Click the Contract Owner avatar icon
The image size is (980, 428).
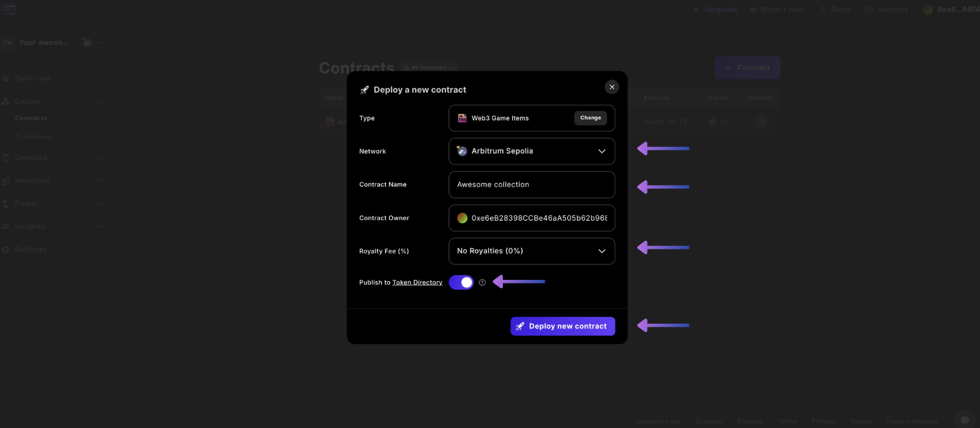[x=462, y=218]
